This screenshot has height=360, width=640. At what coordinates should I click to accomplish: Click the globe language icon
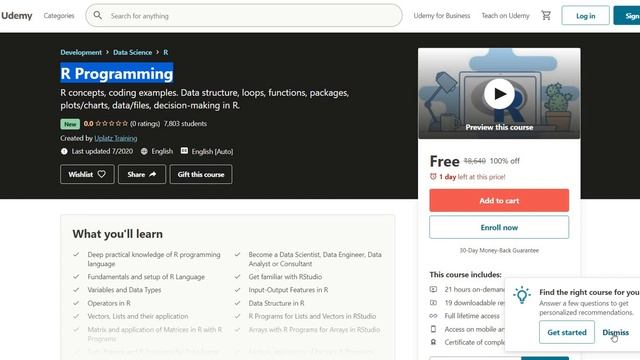pos(144,151)
